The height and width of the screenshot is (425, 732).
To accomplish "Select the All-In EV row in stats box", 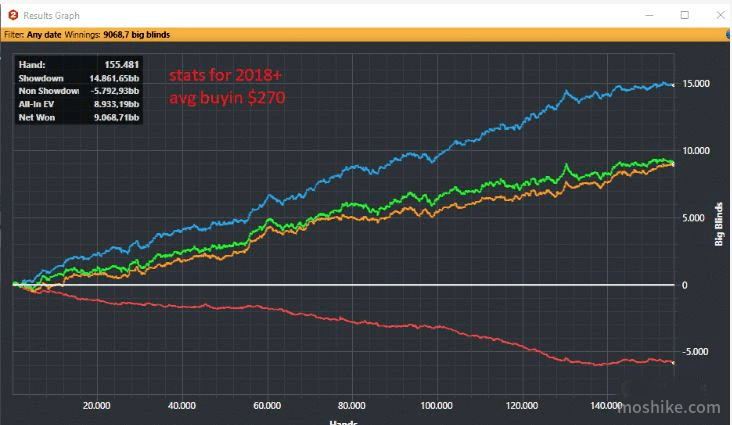I will pyautogui.click(x=78, y=104).
